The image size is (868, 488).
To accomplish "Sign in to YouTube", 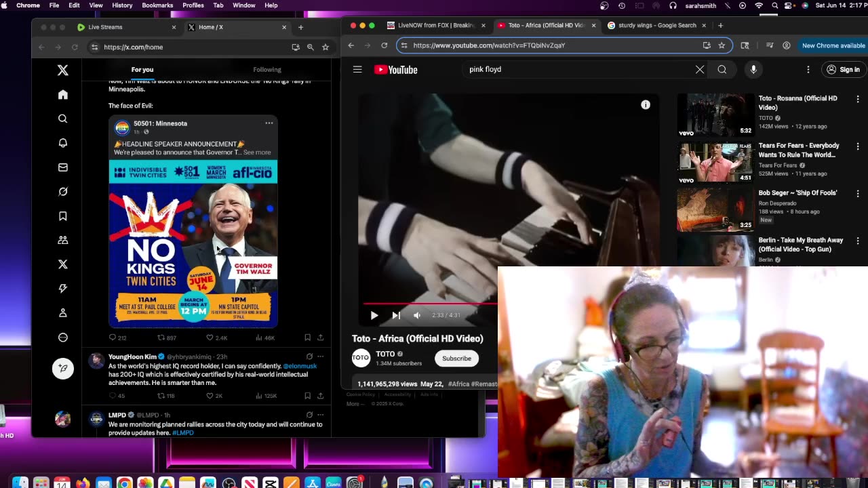I will click(843, 69).
